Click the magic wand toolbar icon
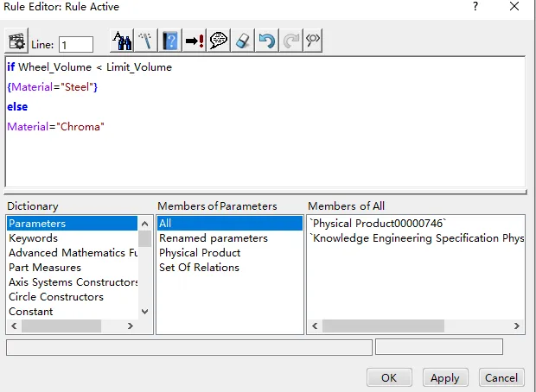 146,41
